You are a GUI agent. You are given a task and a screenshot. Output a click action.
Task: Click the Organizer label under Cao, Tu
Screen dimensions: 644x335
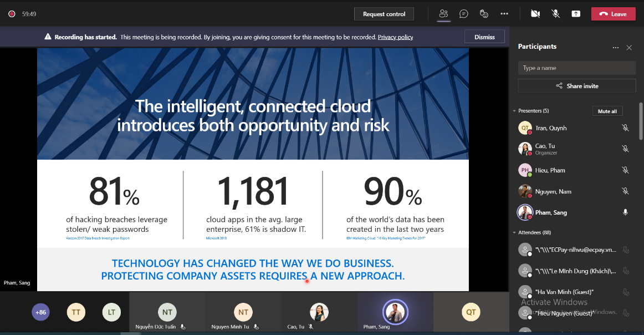pyautogui.click(x=546, y=153)
